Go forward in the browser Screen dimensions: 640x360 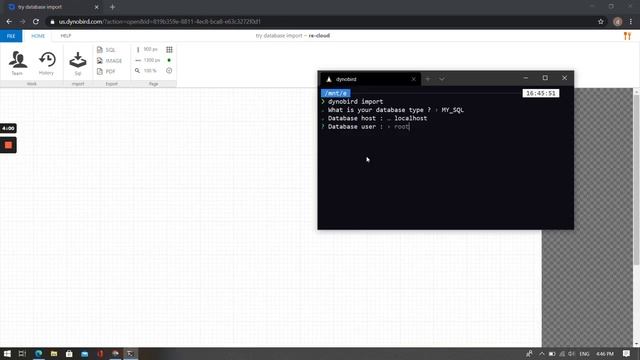pyautogui.click(x=22, y=22)
